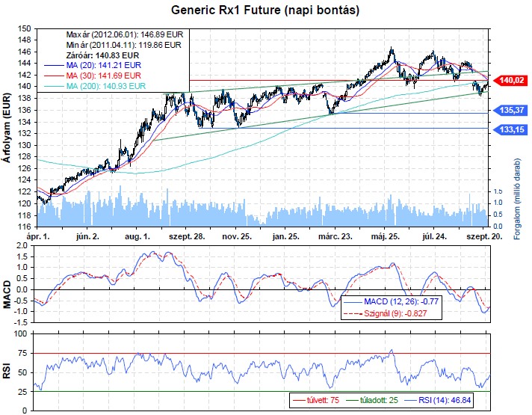
Task: Click the Árfolyam (EUR) axis title
Action: [7, 127]
